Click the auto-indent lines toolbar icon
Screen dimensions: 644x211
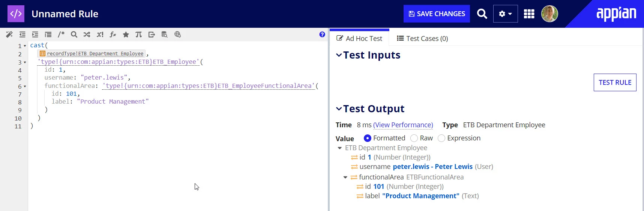click(x=48, y=35)
